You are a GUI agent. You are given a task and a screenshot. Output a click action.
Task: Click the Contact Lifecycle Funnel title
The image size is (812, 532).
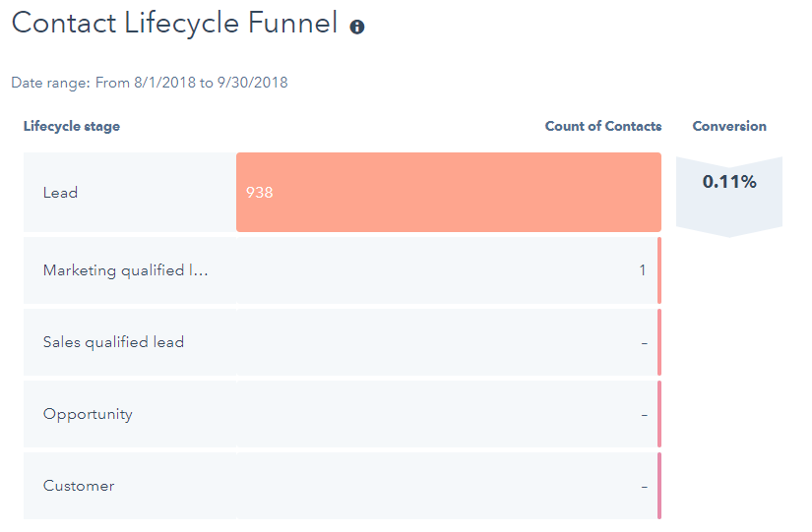click(x=175, y=24)
